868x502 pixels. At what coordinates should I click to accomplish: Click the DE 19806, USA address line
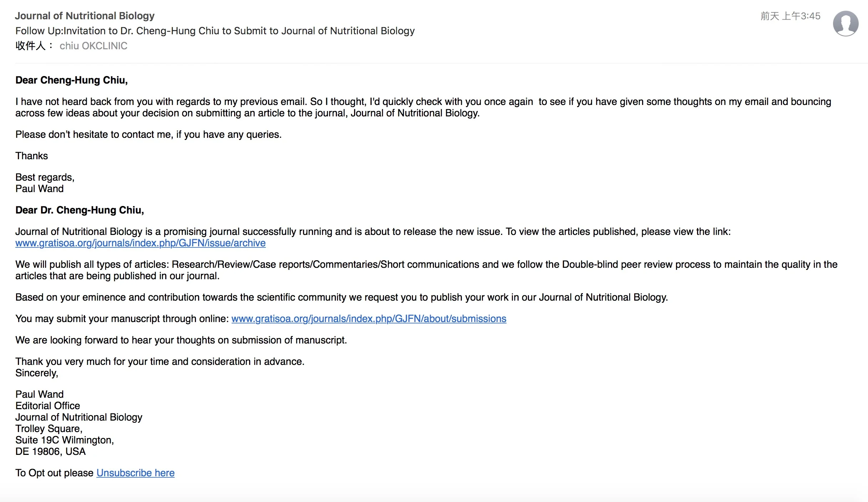tap(50, 452)
